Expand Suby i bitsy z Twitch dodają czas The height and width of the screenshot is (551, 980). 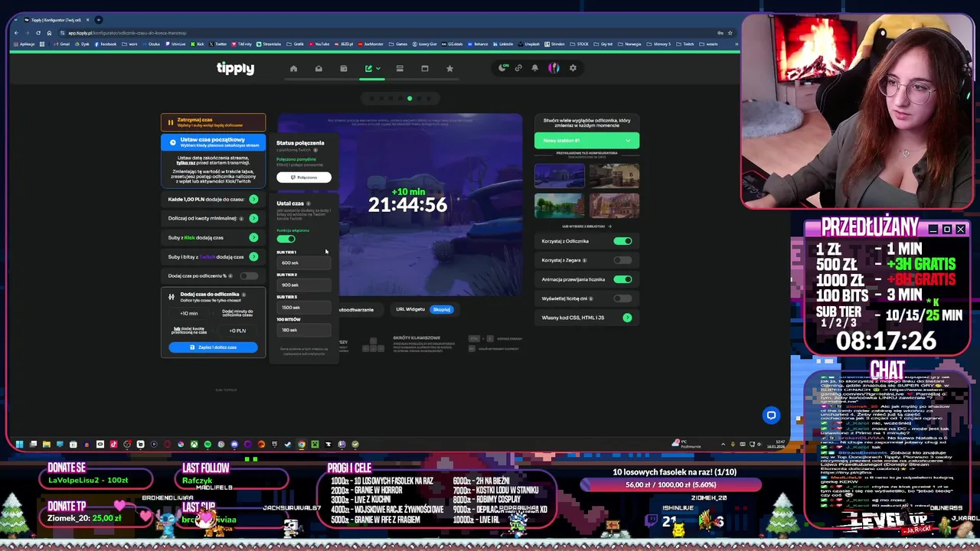253,256
